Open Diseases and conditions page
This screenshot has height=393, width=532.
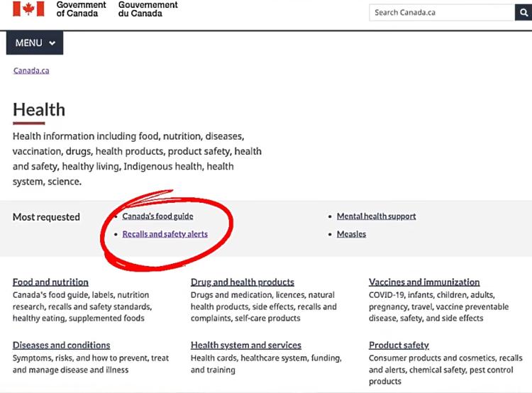[x=62, y=345]
